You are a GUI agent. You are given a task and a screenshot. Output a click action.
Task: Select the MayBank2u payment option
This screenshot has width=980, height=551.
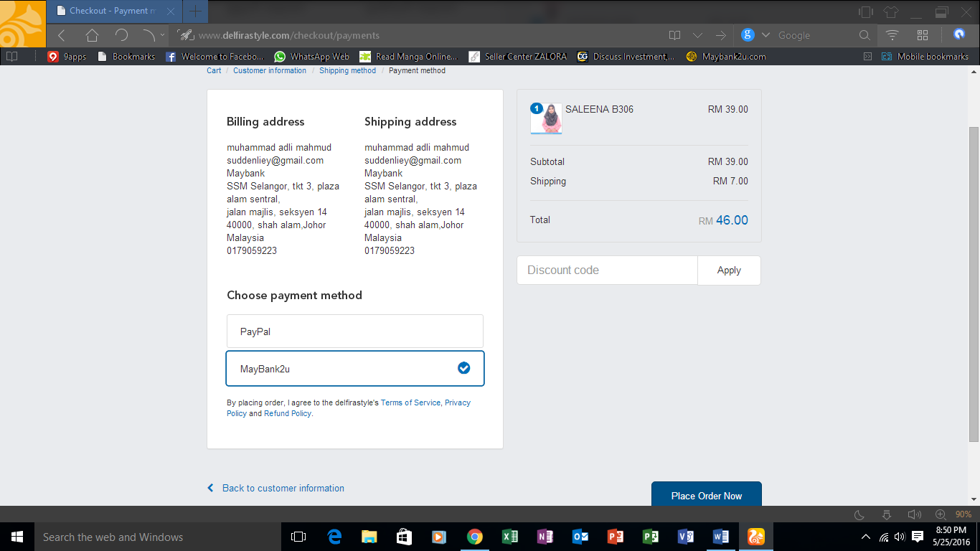point(355,369)
